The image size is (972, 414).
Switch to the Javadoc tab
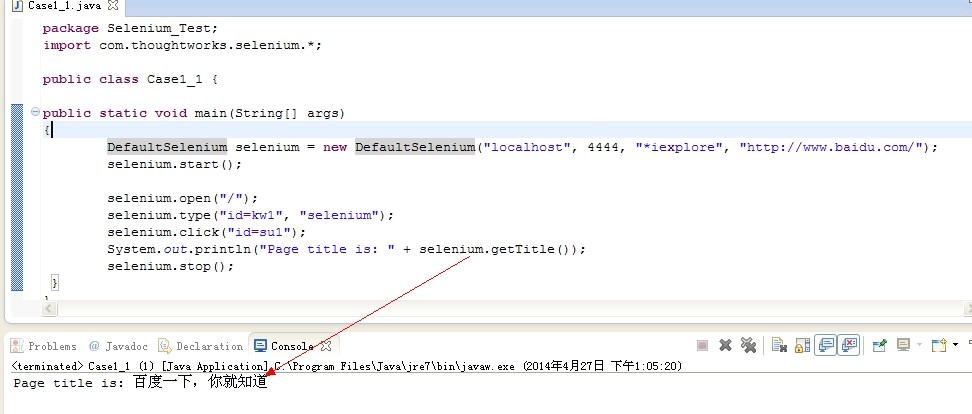(x=118, y=346)
